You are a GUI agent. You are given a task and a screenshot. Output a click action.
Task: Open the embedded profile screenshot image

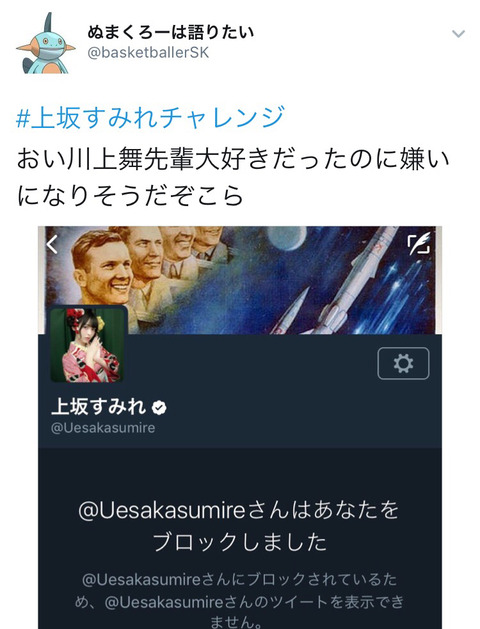(240, 428)
